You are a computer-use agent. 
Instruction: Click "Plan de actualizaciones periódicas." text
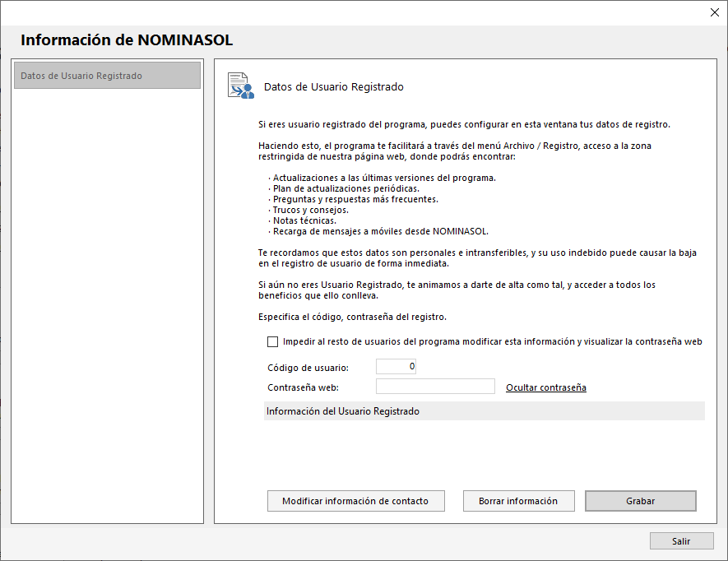(345, 188)
